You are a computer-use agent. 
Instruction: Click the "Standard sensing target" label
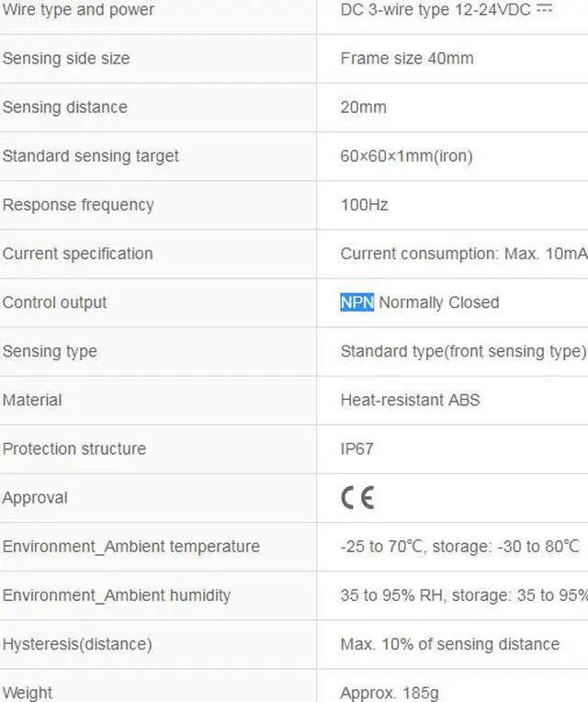[x=90, y=156]
